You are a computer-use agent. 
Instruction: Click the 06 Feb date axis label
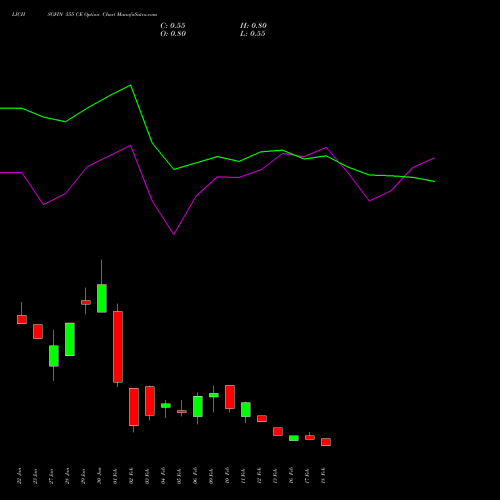[x=195, y=476]
